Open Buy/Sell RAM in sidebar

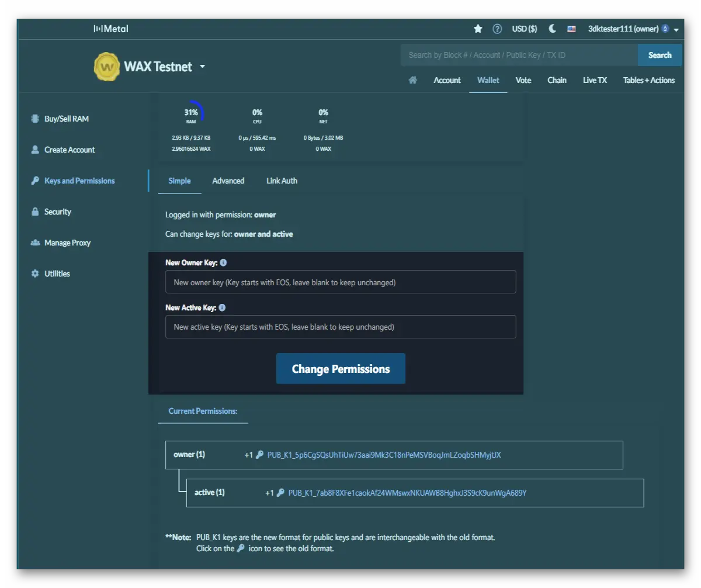click(x=67, y=119)
